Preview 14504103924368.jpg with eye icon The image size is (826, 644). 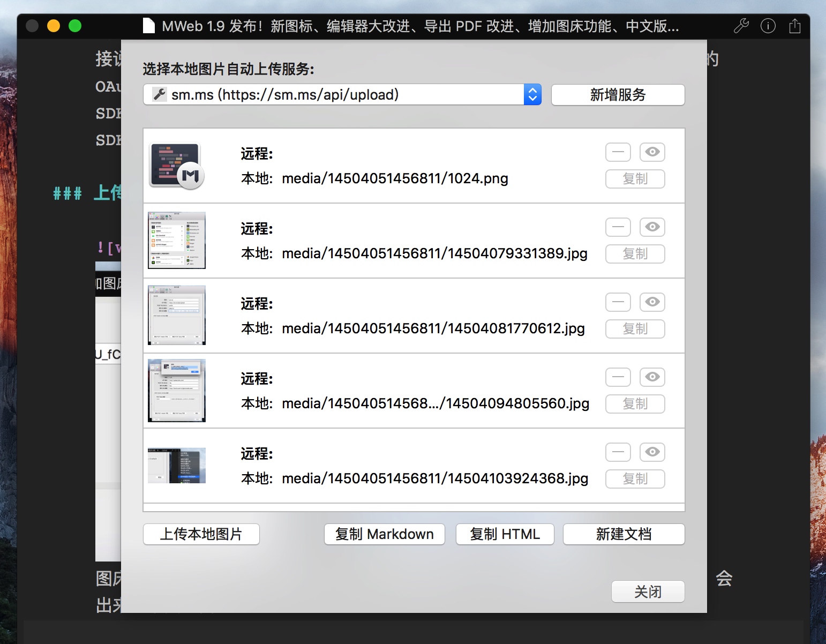652,452
